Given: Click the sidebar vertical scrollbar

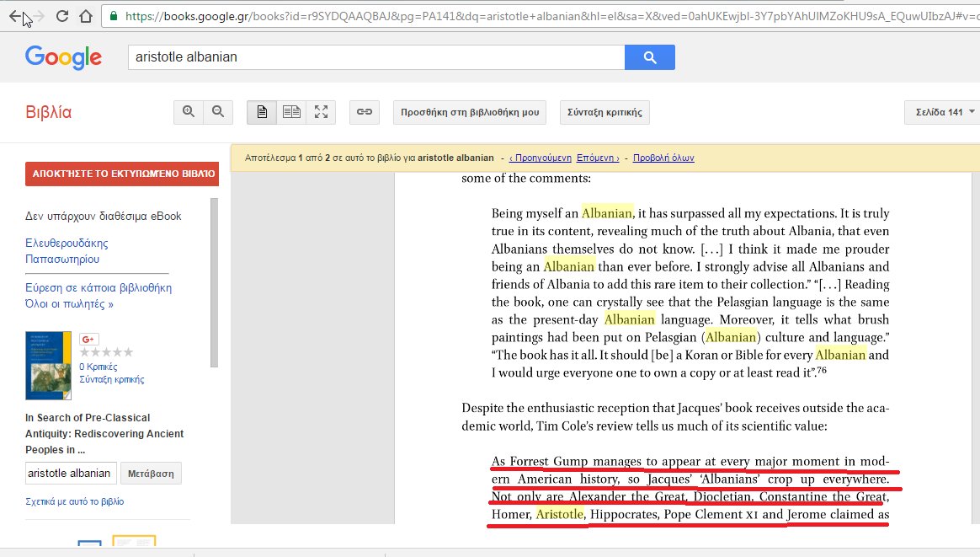Looking at the screenshot, I should tap(215, 283).
